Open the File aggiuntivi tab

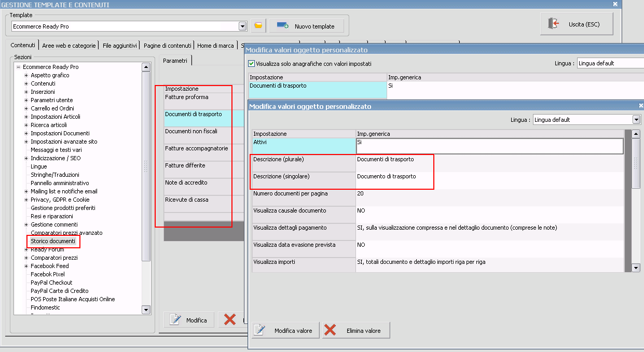point(120,46)
